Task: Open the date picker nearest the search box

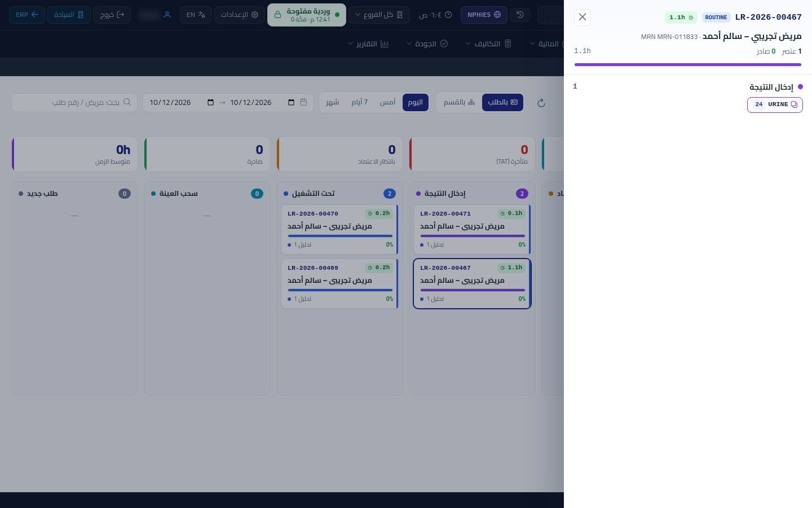Action: (x=210, y=102)
